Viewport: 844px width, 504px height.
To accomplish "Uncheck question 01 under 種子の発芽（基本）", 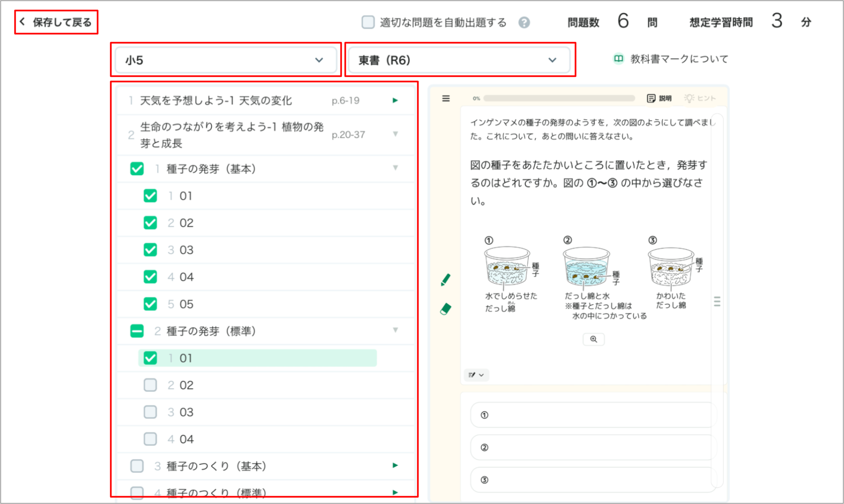I will (150, 196).
